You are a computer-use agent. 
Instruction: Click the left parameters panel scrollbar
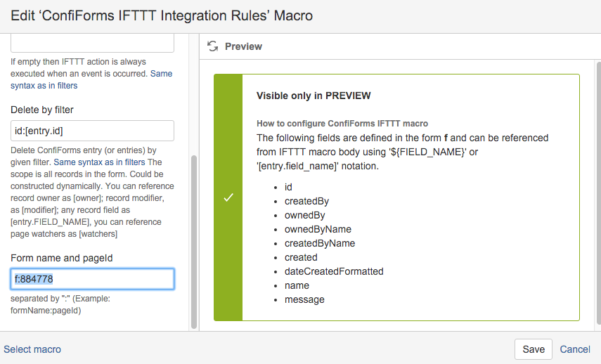pos(194,242)
